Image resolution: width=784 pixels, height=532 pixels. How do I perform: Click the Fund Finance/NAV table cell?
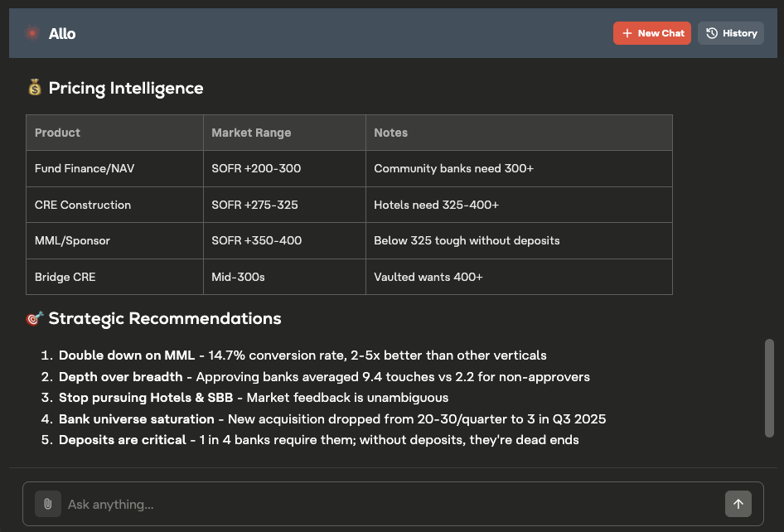83,168
